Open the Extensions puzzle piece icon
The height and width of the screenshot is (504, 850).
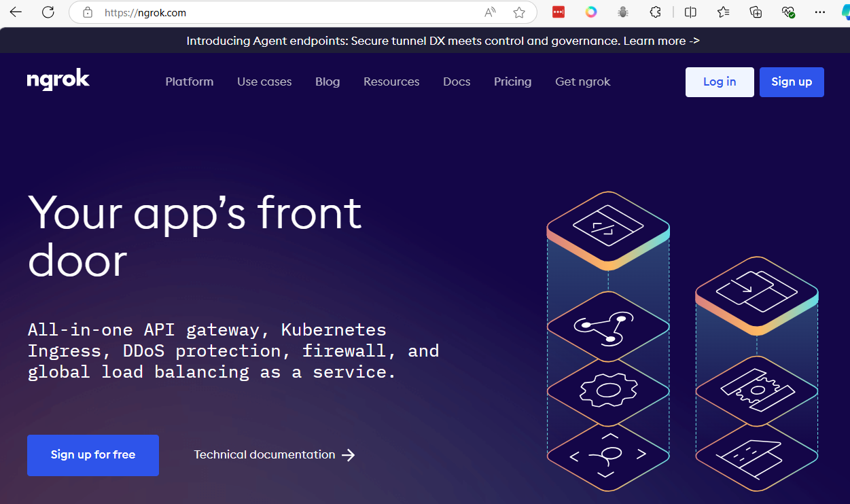(x=655, y=12)
